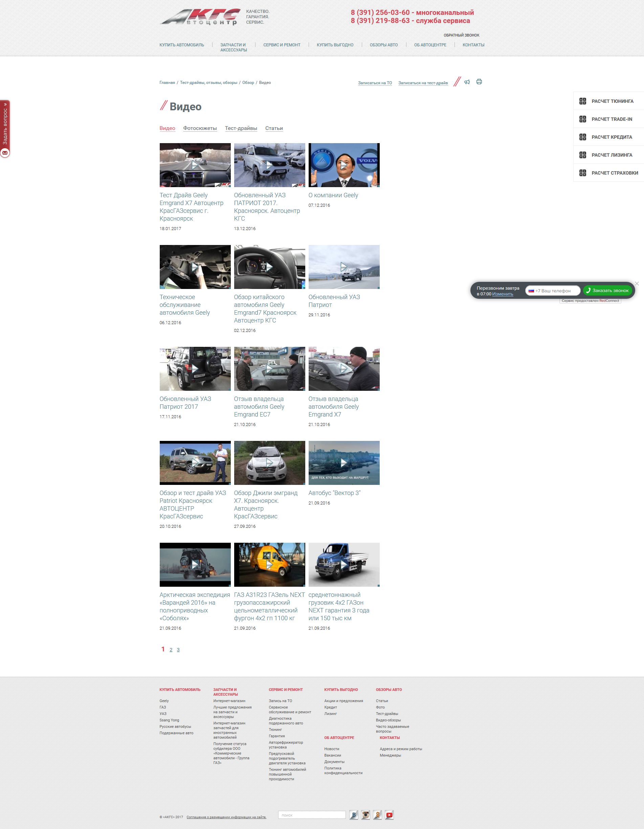
Task: Play the blue ГАЗон NEXT truck video
Action: click(343, 564)
